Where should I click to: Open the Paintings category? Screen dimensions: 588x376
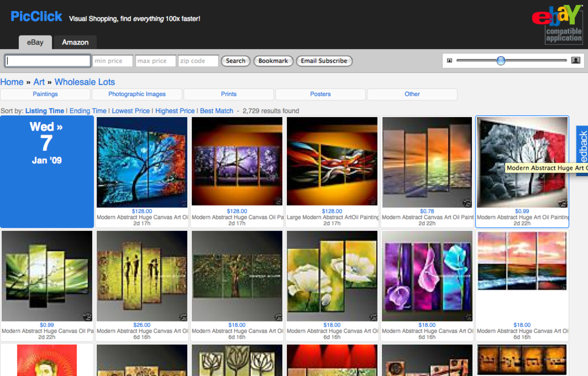(x=45, y=94)
